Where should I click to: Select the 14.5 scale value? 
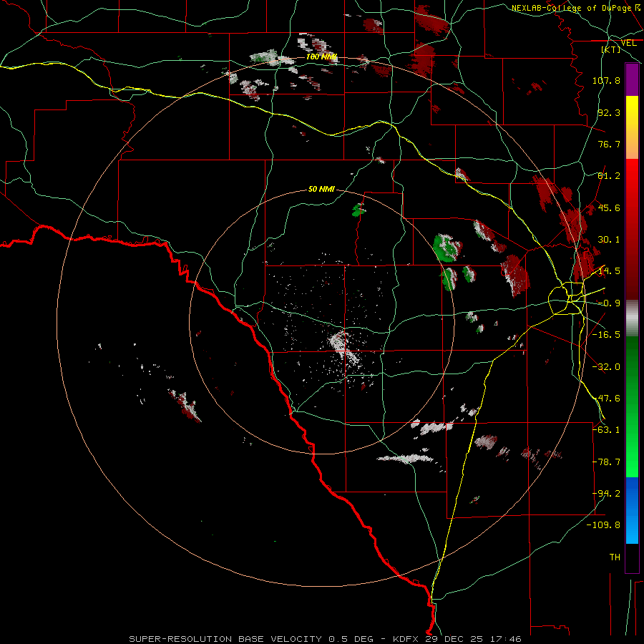pyautogui.click(x=609, y=271)
